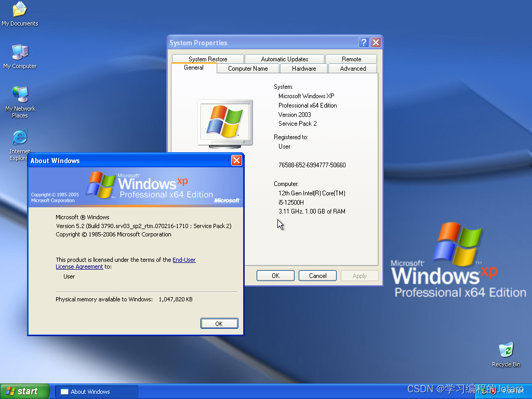The width and height of the screenshot is (532, 399).
Task: Click the 'Version 2003' text
Action: point(295,115)
